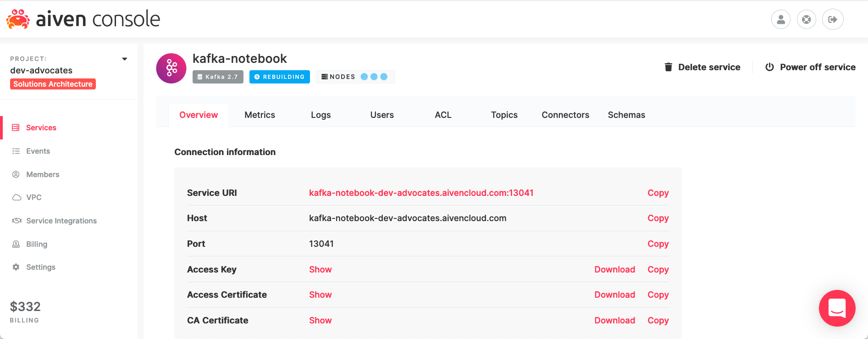The image size is (868, 339).
Task: Open the Logs tab
Action: (321, 115)
